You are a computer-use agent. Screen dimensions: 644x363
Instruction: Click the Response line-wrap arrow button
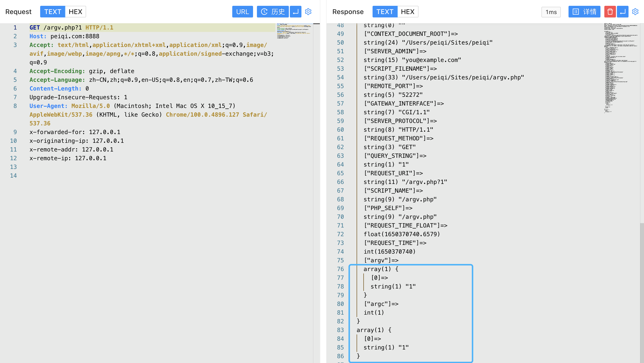(x=623, y=12)
